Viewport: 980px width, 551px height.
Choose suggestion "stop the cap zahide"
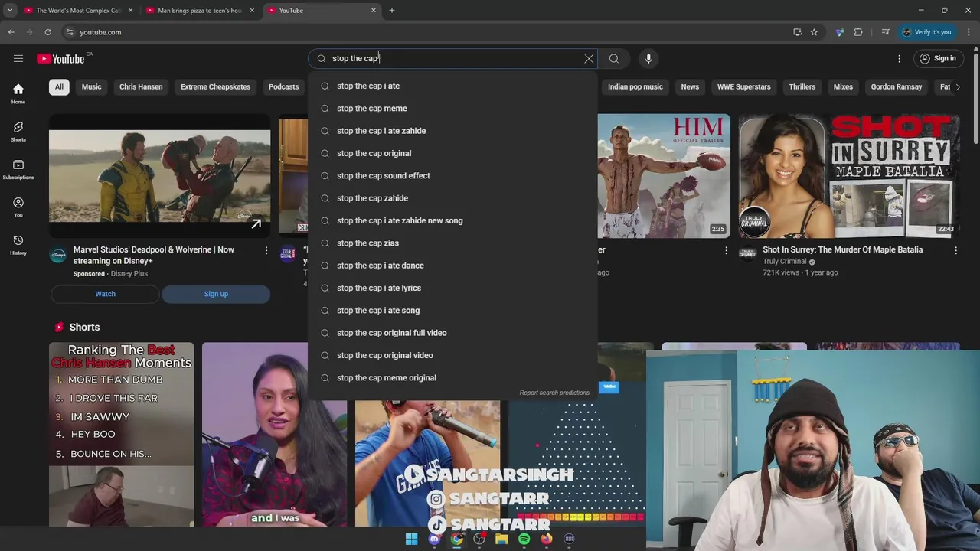tap(452, 198)
